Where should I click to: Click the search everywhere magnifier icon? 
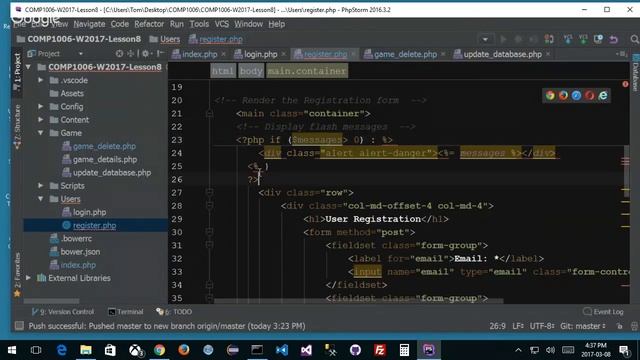634,39
